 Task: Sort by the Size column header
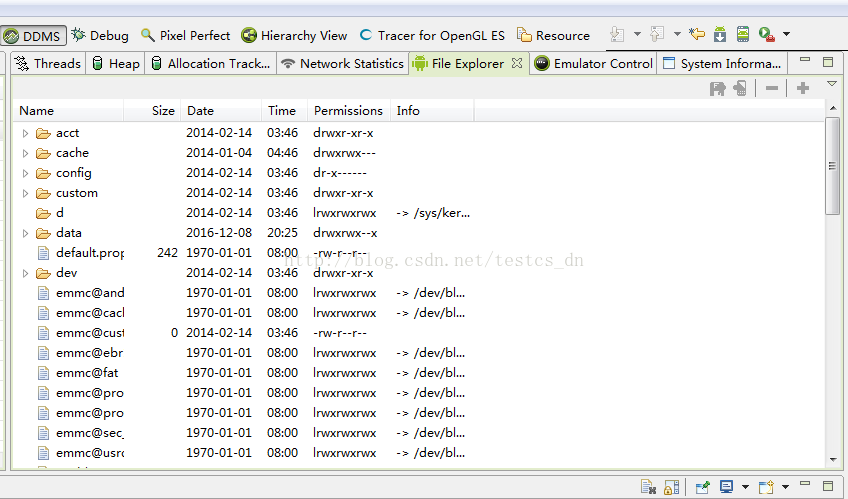[x=152, y=111]
